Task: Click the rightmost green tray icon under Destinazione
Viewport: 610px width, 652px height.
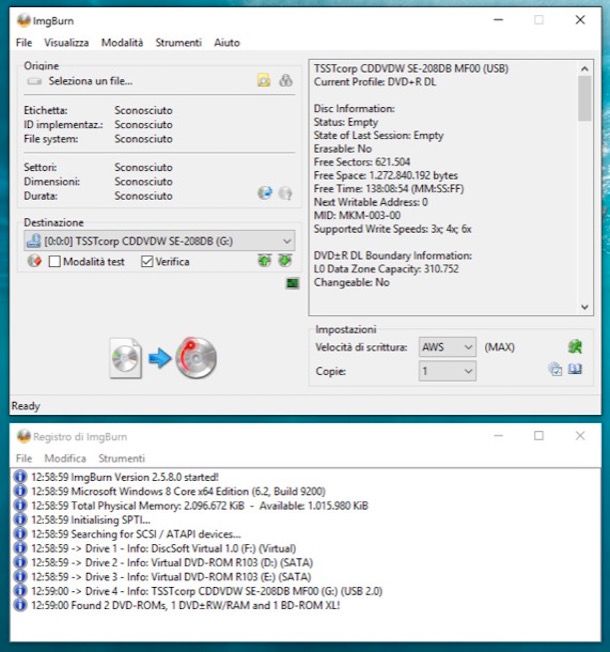Action: pyautogui.click(x=285, y=261)
